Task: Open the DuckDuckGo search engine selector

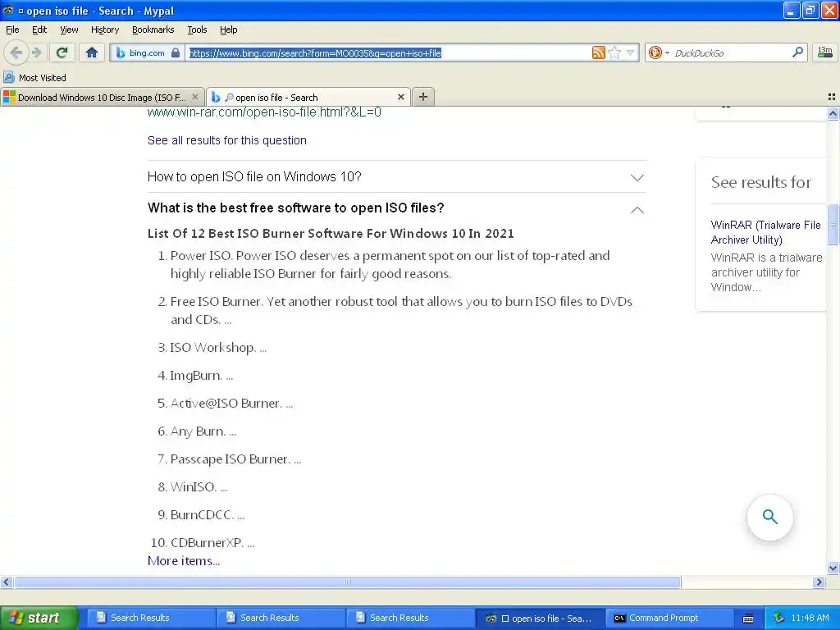Action: 659,52
